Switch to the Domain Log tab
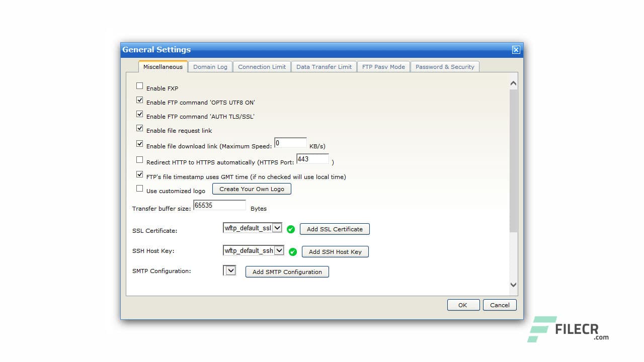 (x=210, y=66)
